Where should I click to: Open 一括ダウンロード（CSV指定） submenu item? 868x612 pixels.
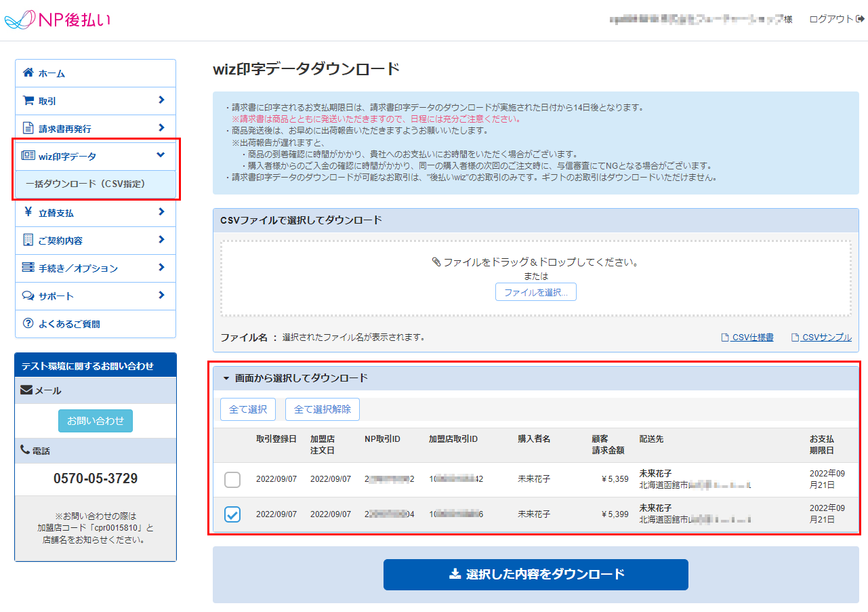pyautogui.click(x=96, y=184)
